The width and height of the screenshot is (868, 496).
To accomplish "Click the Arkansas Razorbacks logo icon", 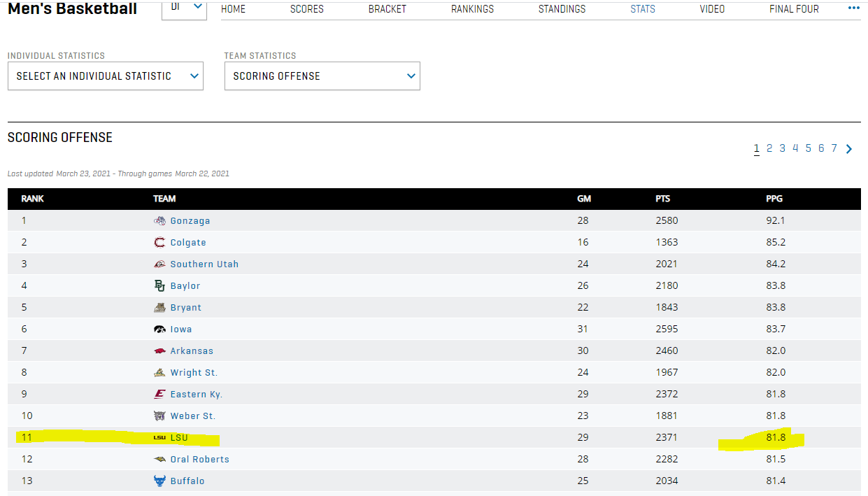I will click(159, 350).
